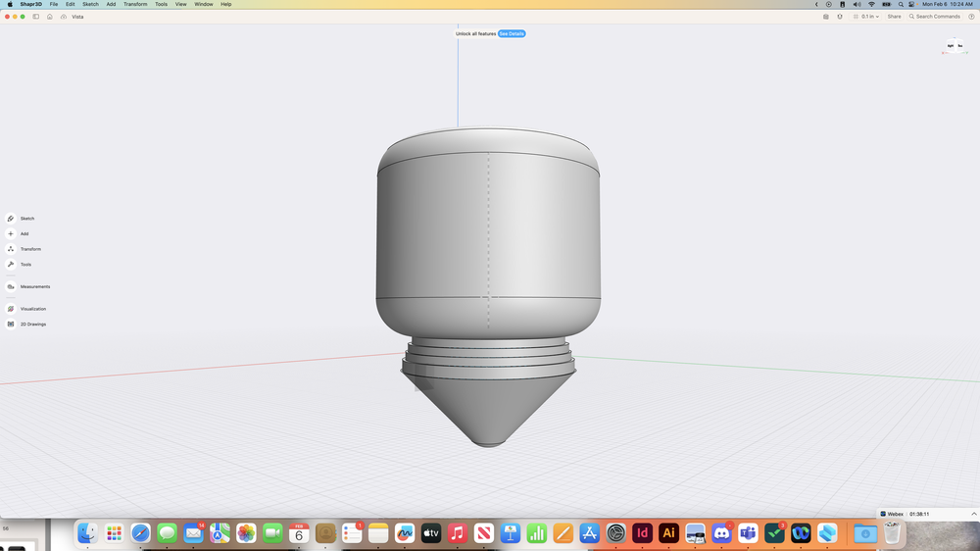Click the date and time in menu bar
The image size is (980, 551).
tap(948, 4)
